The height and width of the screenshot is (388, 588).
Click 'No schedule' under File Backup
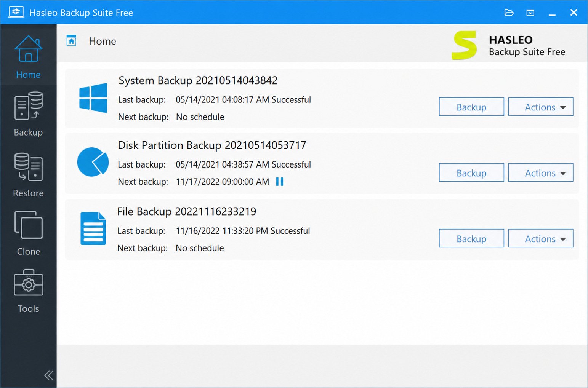(200, 248)
